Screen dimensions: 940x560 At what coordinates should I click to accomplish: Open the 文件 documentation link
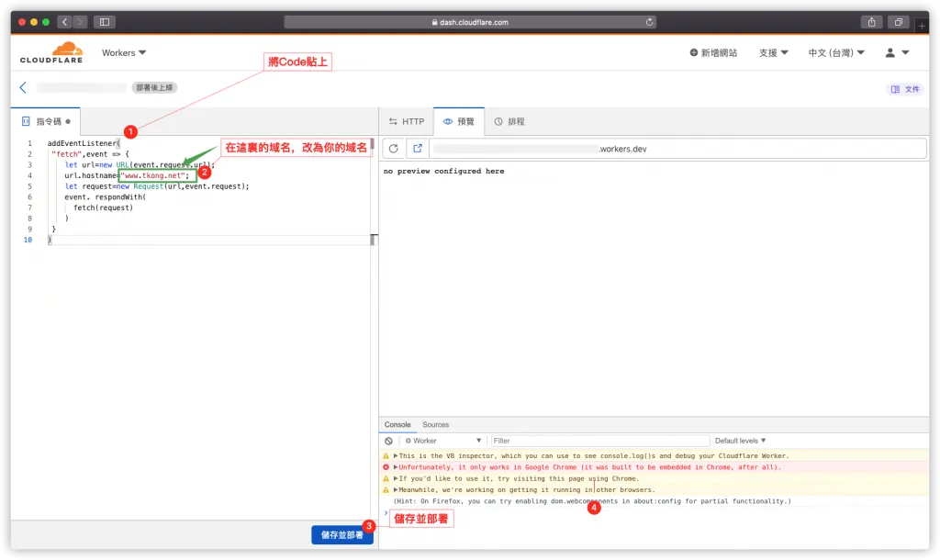pyautogui.click(x=904, y=89)
